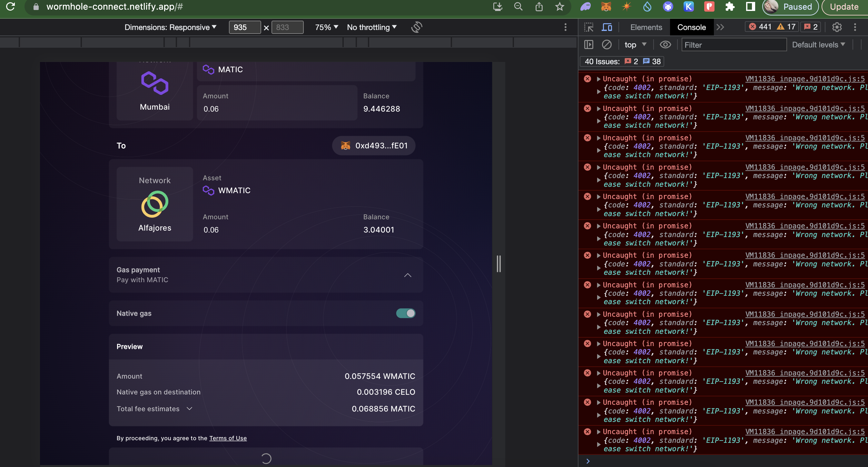Create a live expression via the eye icon
Viewport: 868px width, 467px height.
click(x=665, y=44)
